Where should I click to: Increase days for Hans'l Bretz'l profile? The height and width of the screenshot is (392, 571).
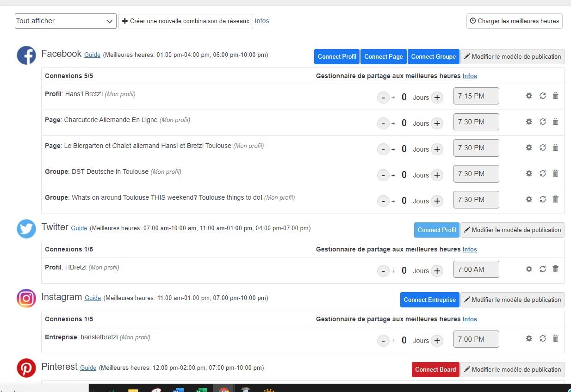(x=437, y=98)
